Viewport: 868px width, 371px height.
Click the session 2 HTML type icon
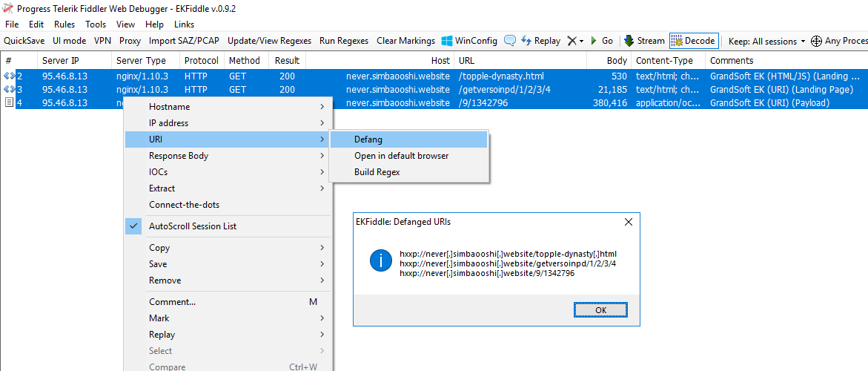(10, 76)
